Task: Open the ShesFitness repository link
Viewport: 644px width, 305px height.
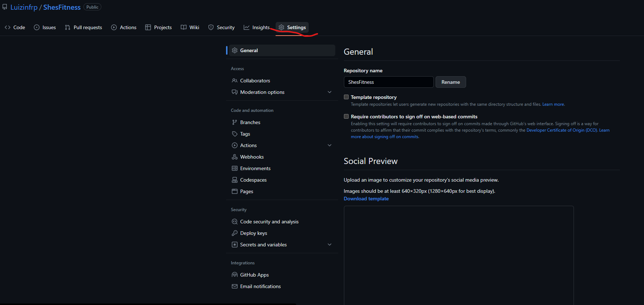Action: 62,7
